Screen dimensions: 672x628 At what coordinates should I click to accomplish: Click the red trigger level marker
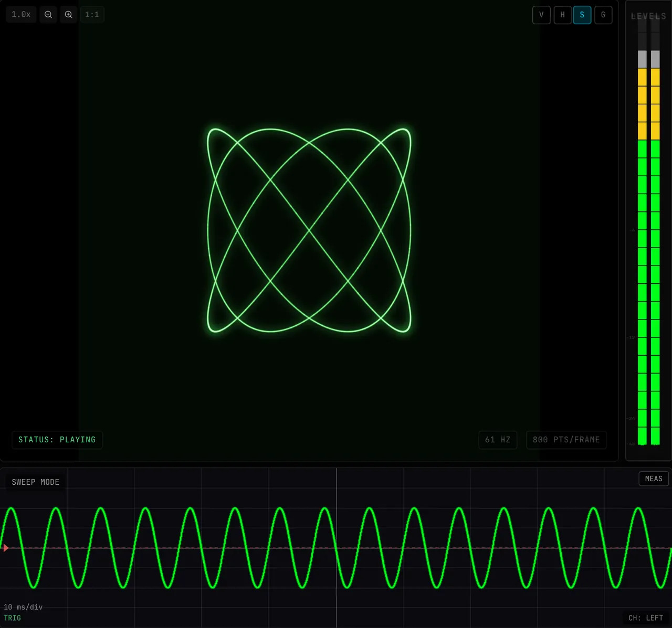(5, 548)
